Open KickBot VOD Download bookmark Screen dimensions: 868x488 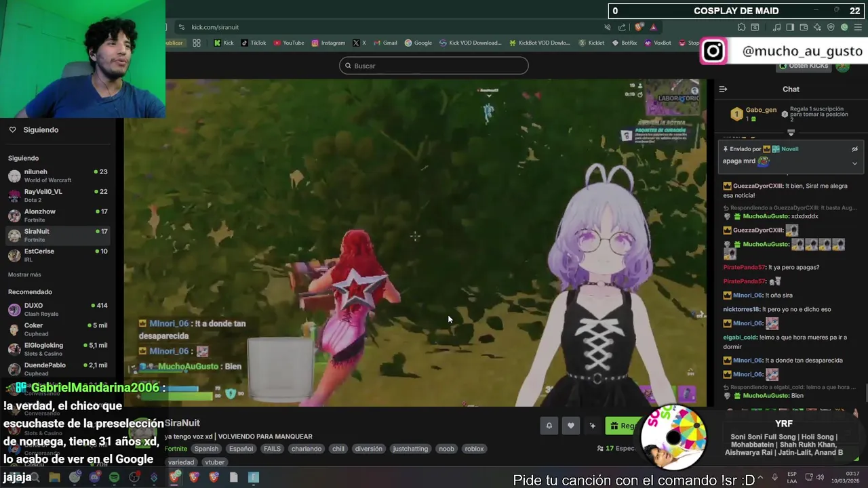pos(540,43)
